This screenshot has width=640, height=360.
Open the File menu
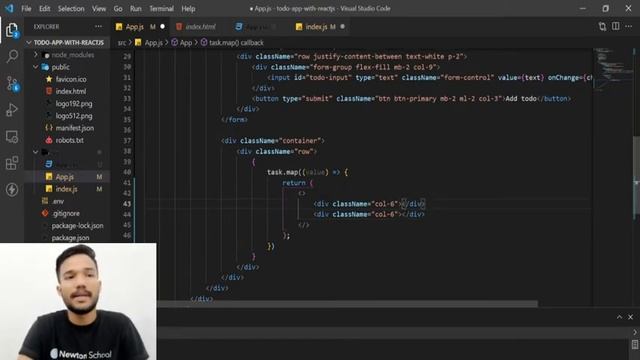click(x=26, y=9)
